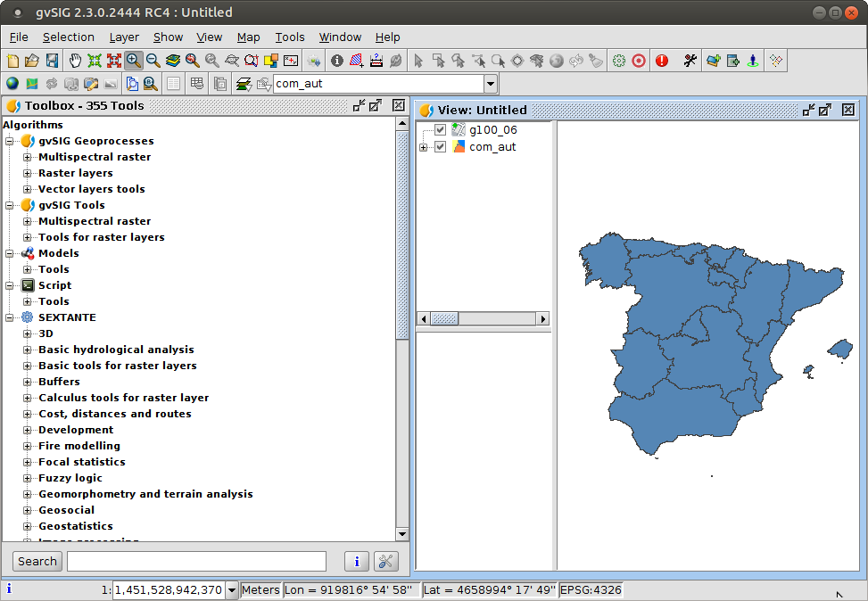
Task: Click the Toolbox search text field
Action: coord(196,561)
